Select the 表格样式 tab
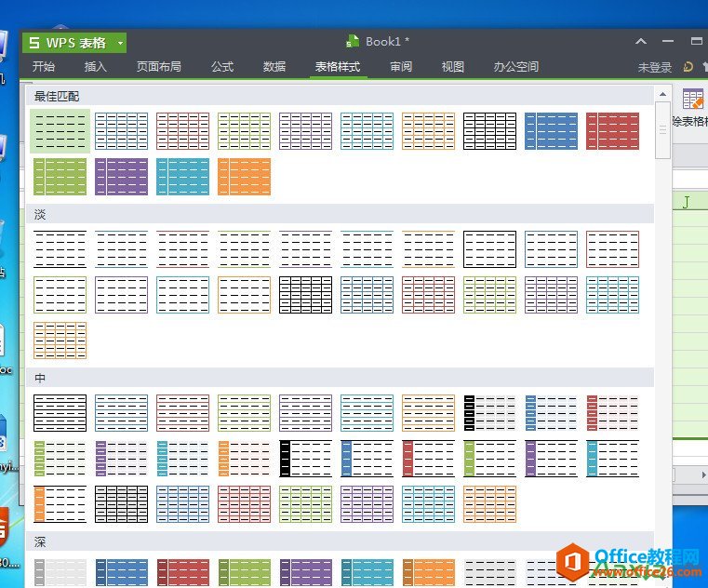 coord(338,67)
